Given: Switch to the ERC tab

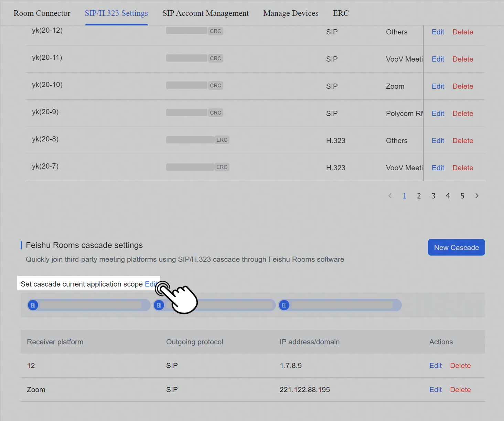Looking at the screenshot, I should (341, 13).
